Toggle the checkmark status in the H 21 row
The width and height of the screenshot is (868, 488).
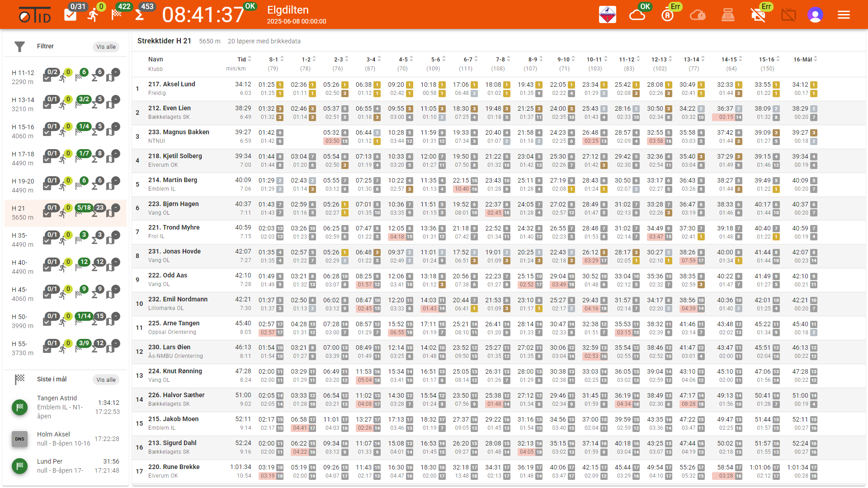tap(47, 213)
